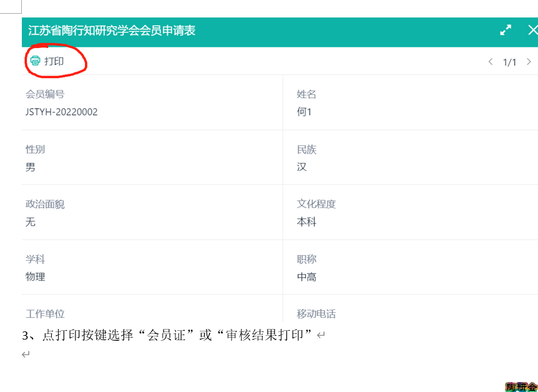Click the 文化程度 field label

click(316, 204)
